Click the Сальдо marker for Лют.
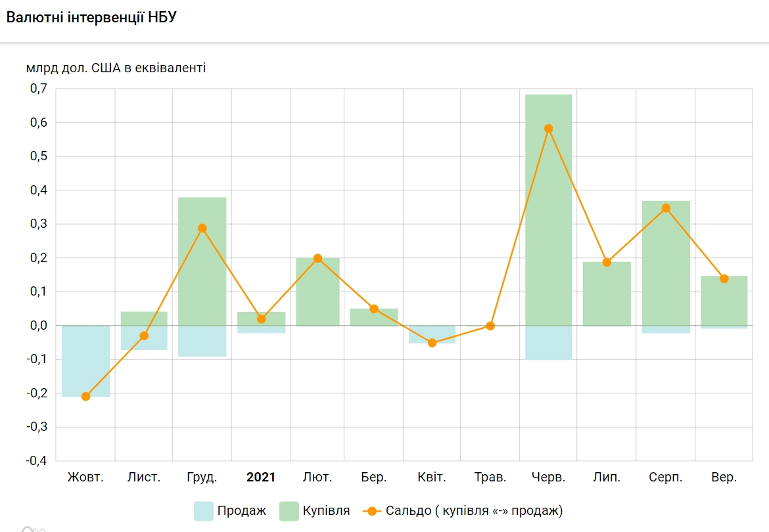Screen dimensions: 769x532 318,258
